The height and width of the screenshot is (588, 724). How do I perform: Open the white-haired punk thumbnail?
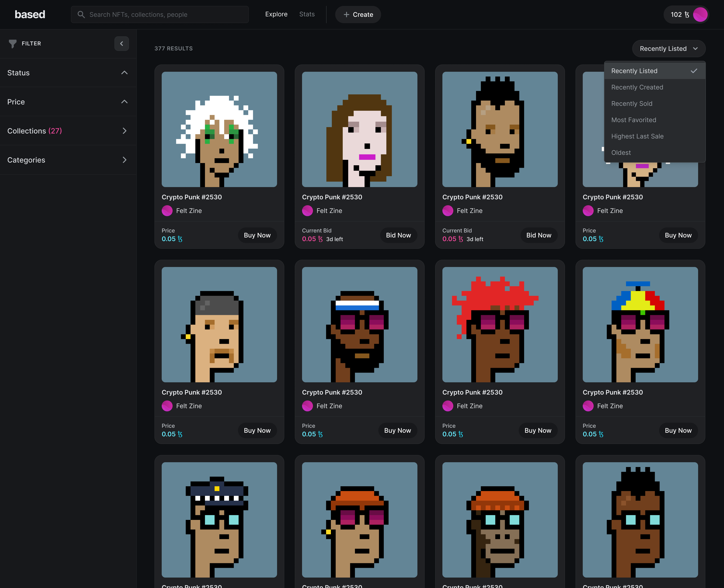pyautogui.click(x=219, y=129)
